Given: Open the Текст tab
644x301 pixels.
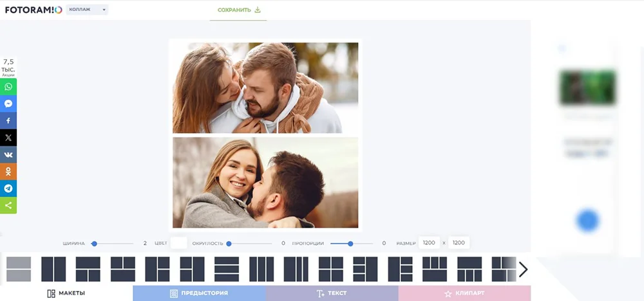Looking at the screenshot, I should click(x=332, y=293).
